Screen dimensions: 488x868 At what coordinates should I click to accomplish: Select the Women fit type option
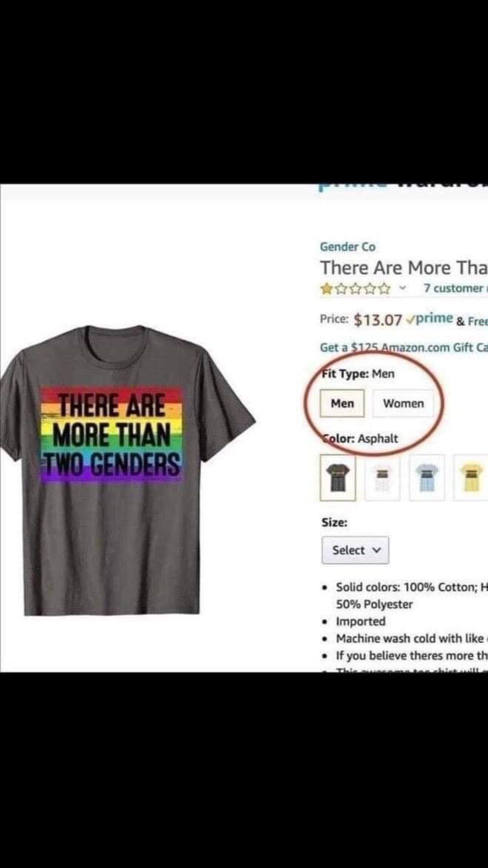pyautogui.click(x=403, y=403)
